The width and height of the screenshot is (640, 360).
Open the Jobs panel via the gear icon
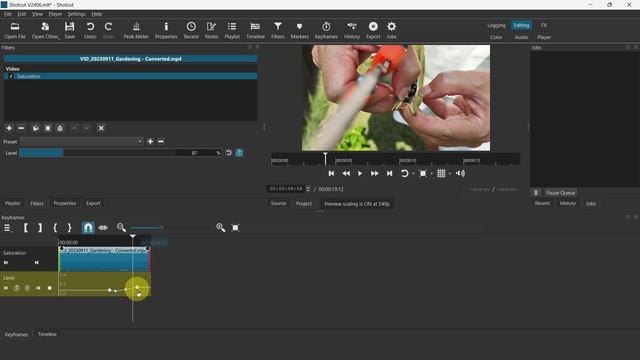(391, 31)
